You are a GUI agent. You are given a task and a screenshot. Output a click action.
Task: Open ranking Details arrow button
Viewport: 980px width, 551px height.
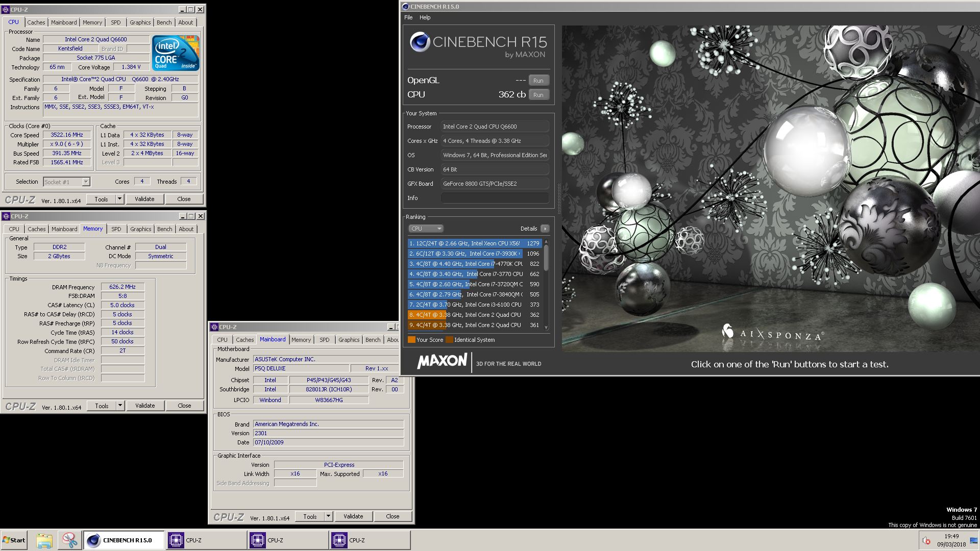pos(545,229)
